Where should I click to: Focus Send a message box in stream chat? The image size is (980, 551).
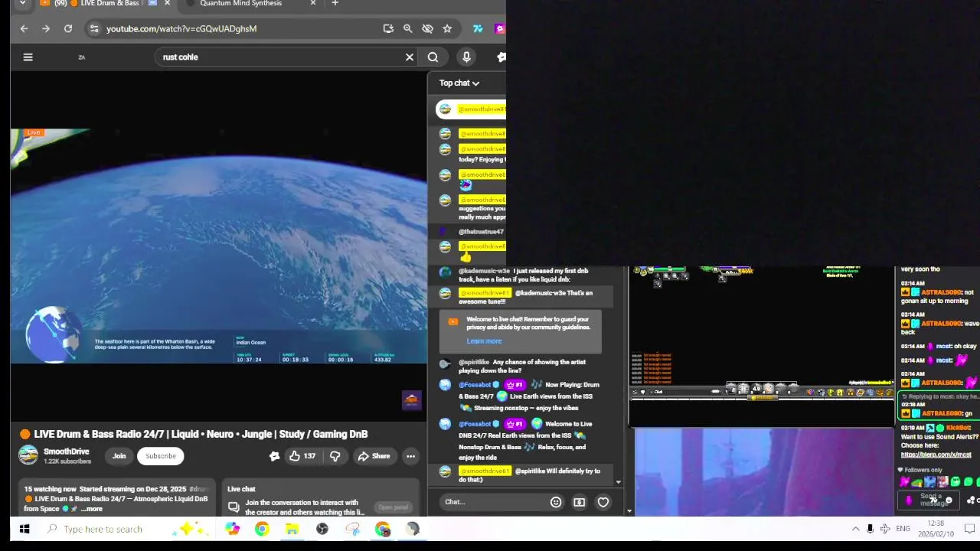pyautogui.click(x=928, y=500)
